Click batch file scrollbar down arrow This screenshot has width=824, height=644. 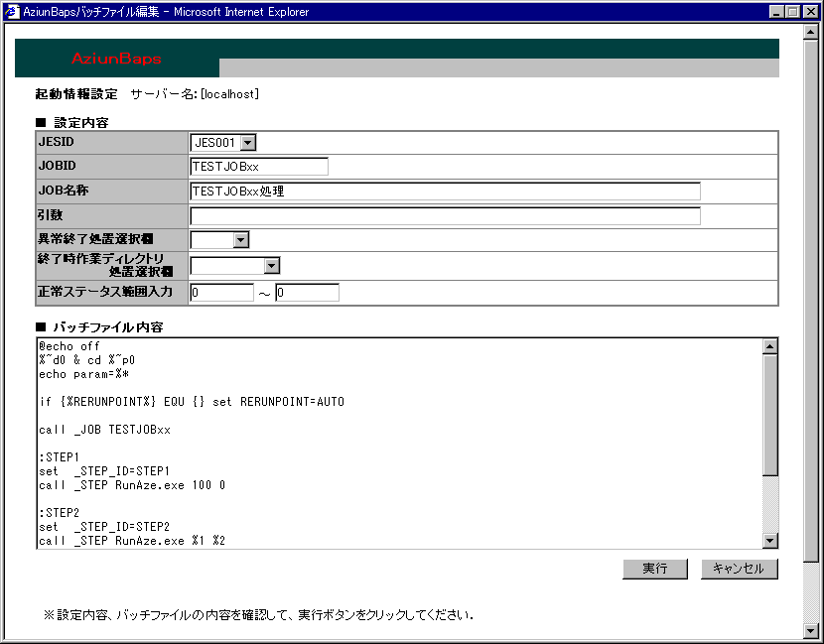[x=769, y=541]
